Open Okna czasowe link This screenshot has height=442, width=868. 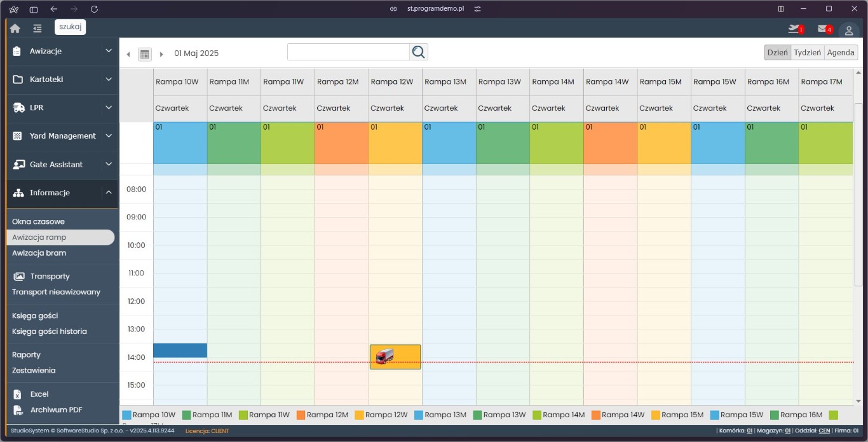click(38, 221)
